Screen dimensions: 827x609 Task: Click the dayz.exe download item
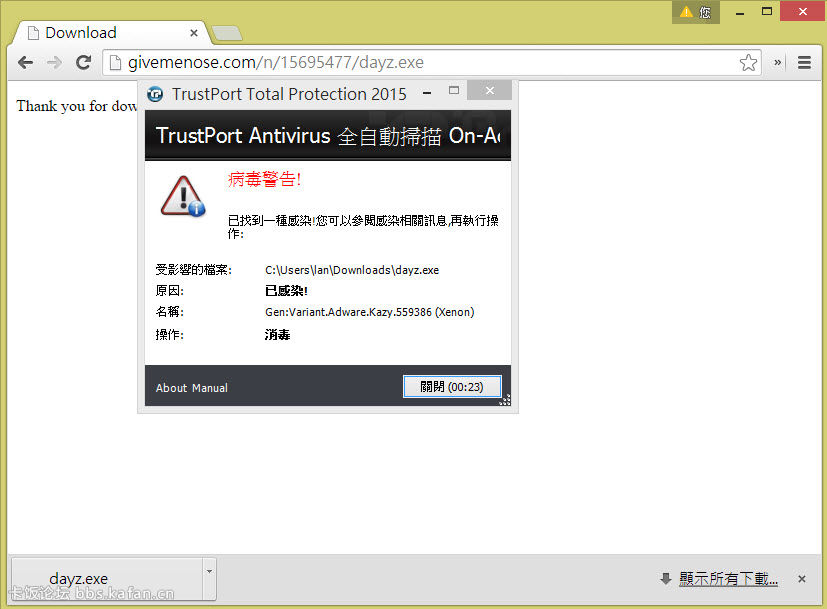(x=107, y=578)
